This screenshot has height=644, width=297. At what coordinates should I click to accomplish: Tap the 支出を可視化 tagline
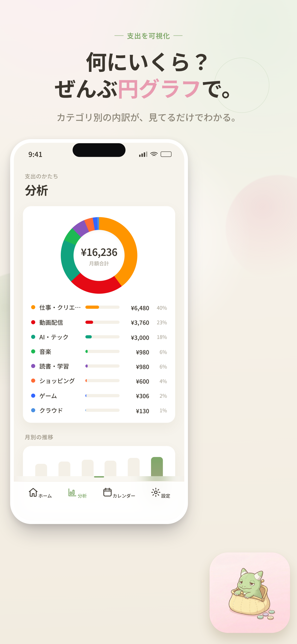148,36
